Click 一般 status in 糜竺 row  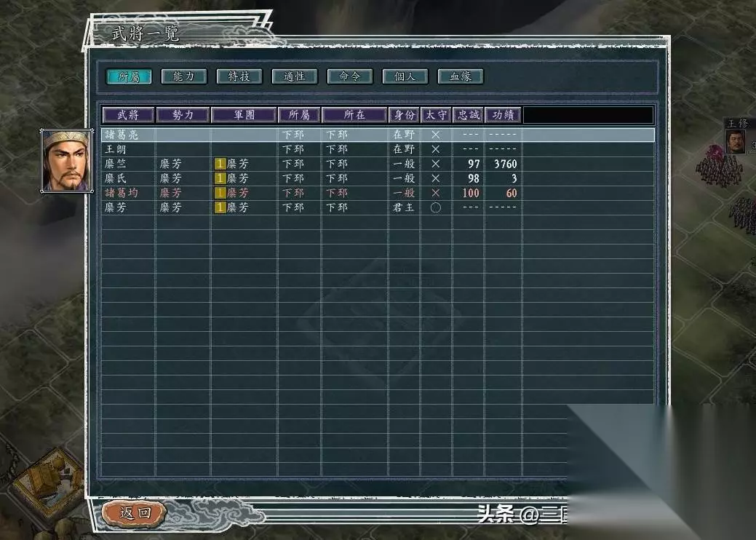click(404, 164)
